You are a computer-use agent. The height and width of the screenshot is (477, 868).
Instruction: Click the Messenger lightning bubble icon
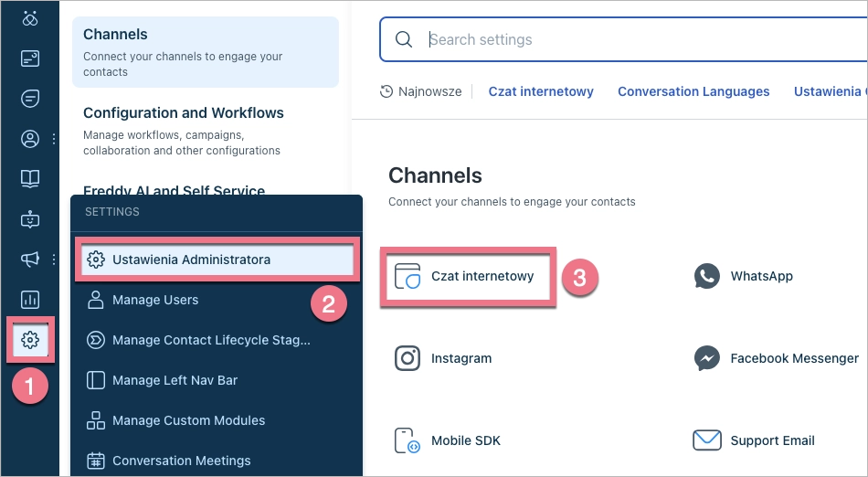point(707,358)
